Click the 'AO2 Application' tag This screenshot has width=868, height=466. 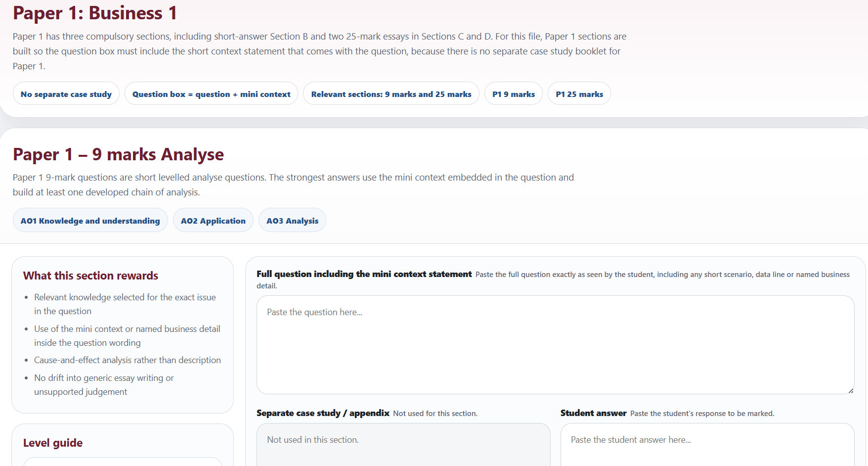[x=213, y=221]
